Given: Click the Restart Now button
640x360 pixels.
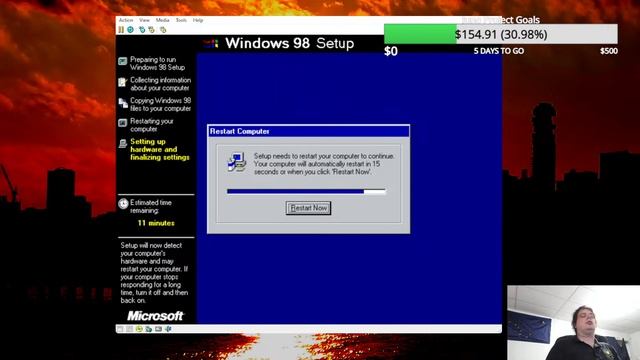Looking at the screenshot, I should click(x=308, y=208).
